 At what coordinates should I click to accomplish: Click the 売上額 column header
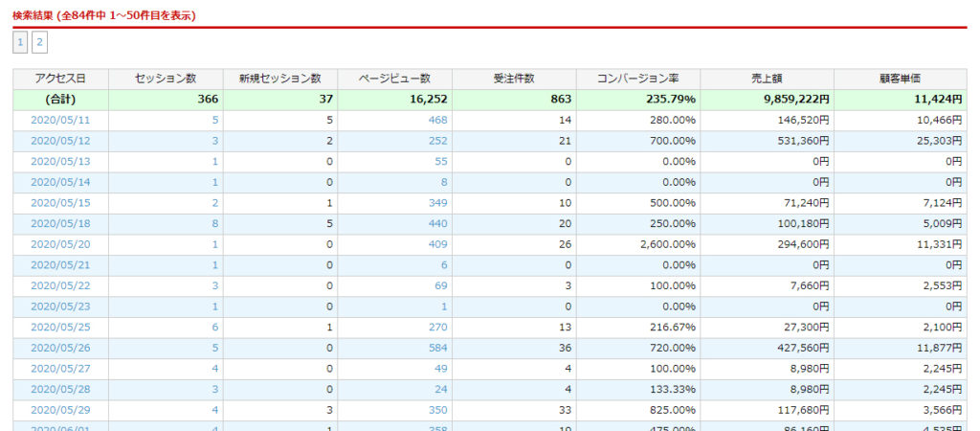(x=767, y=79)
